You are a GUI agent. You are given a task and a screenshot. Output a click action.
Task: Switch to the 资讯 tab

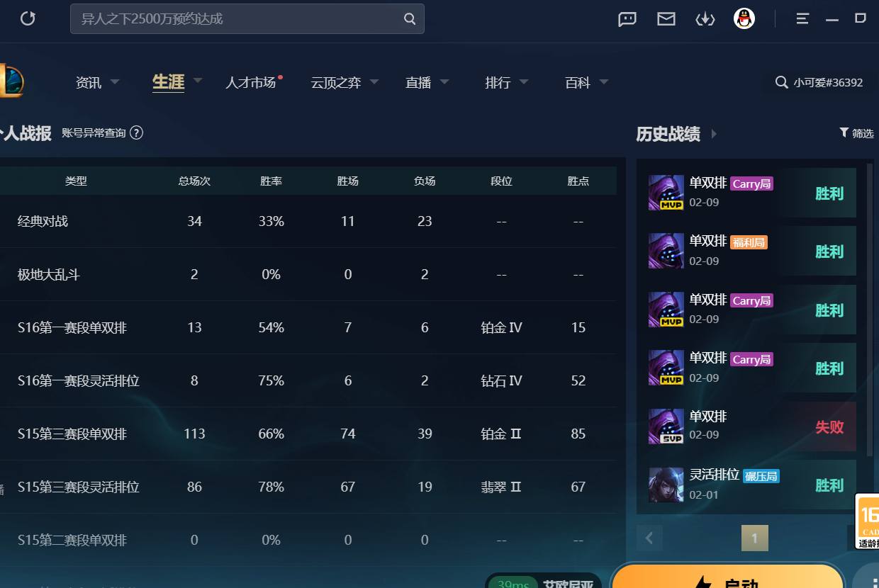click(88, 82)
